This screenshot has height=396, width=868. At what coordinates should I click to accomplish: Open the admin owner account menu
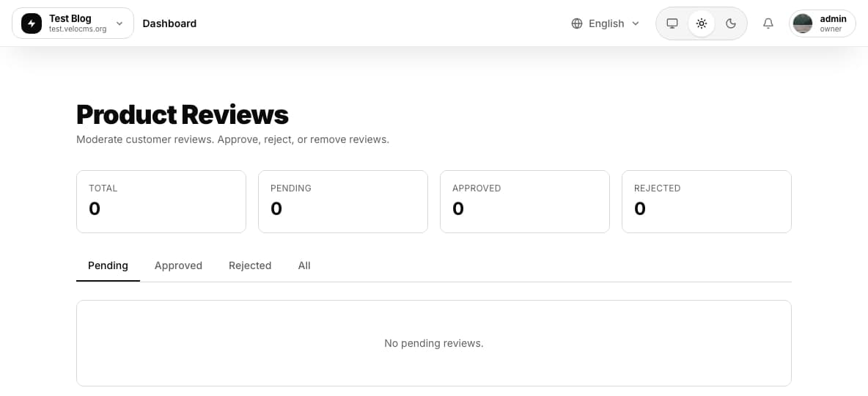(823, 23)
